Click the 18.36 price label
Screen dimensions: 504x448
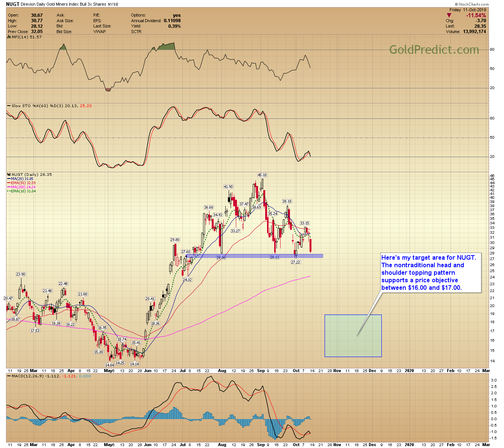coord(155,323)
